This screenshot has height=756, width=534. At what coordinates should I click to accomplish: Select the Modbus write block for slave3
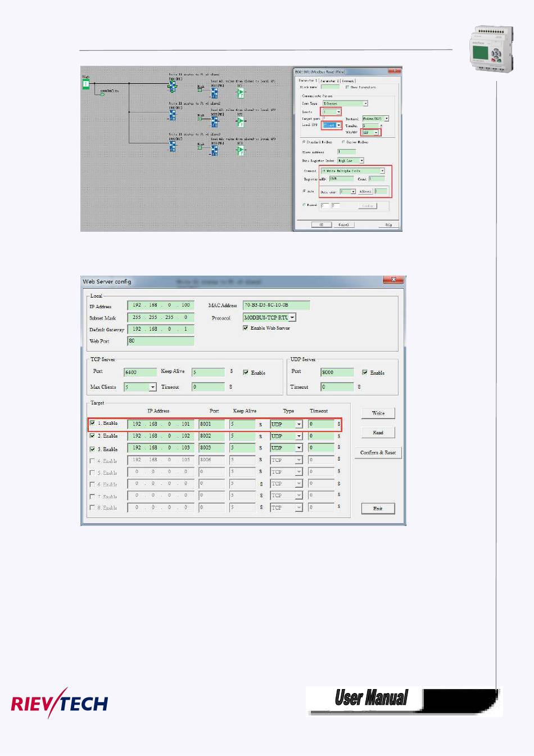pyautogui.click(x=173, y=146)
